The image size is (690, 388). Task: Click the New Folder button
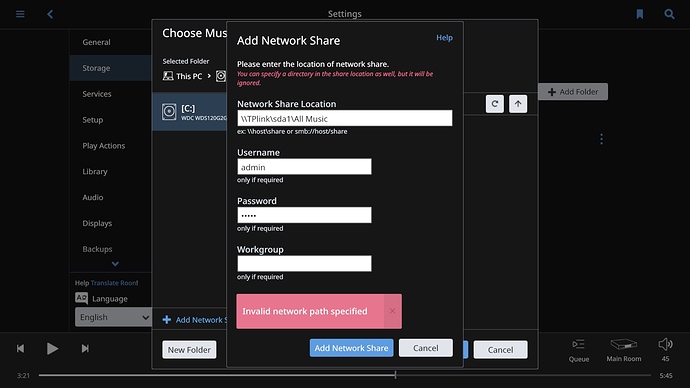[x=189, y=350]
